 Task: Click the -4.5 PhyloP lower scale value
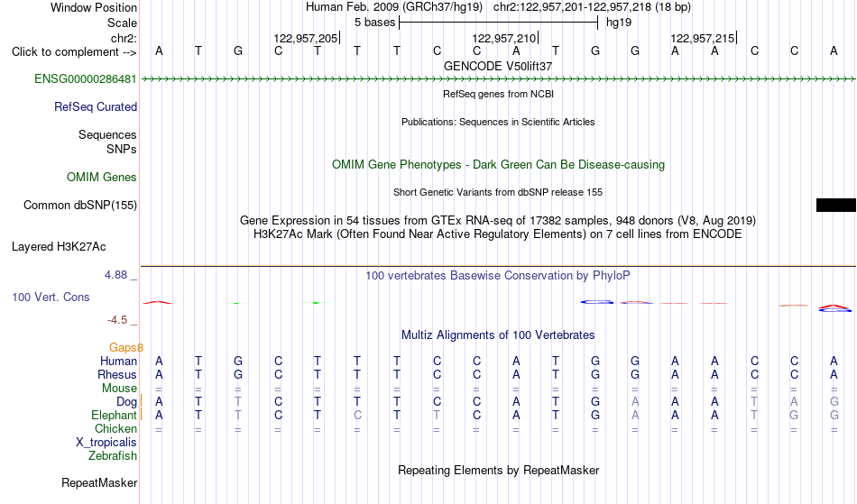pyautogui.click(x=117, y=320)
